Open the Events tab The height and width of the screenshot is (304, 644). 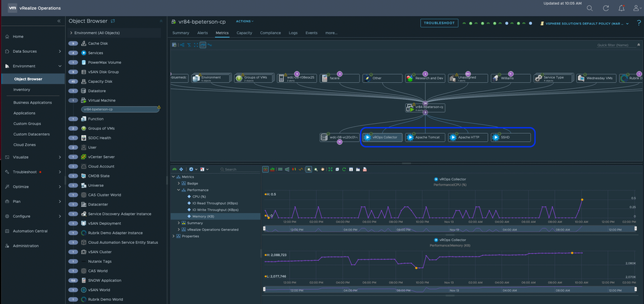311,33
